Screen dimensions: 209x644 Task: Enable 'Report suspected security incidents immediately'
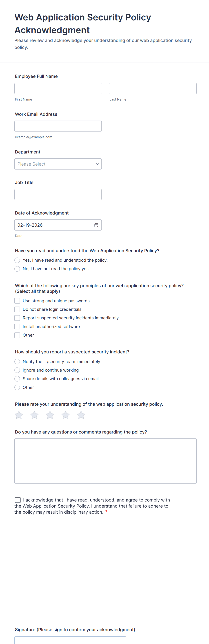pyautogui.click(x=17, y=318)
